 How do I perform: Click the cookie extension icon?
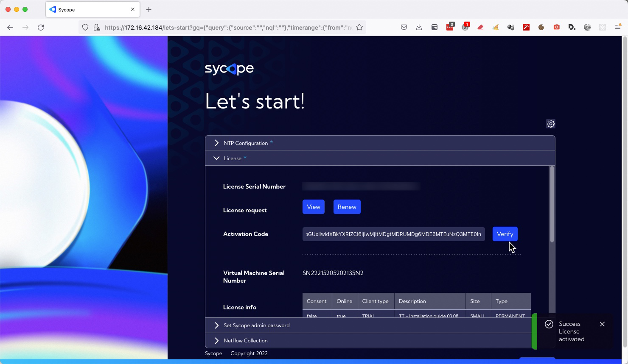click(x=541, y=27)
